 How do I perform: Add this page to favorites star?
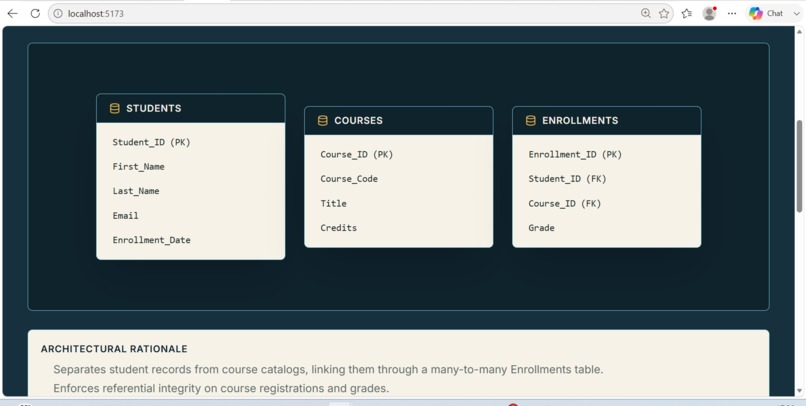pos(664,14)
